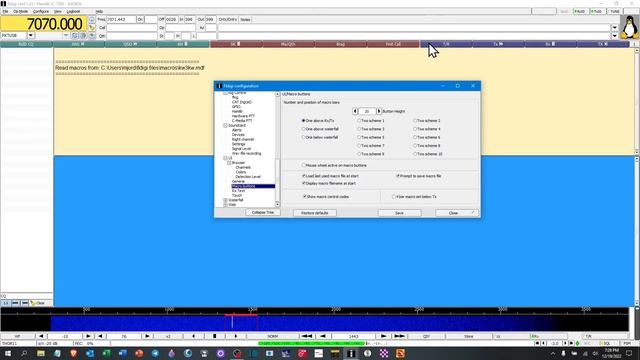640x360 pixels.
Task: Decrease button height with left stepper arrow
Action: click(355, 111)
